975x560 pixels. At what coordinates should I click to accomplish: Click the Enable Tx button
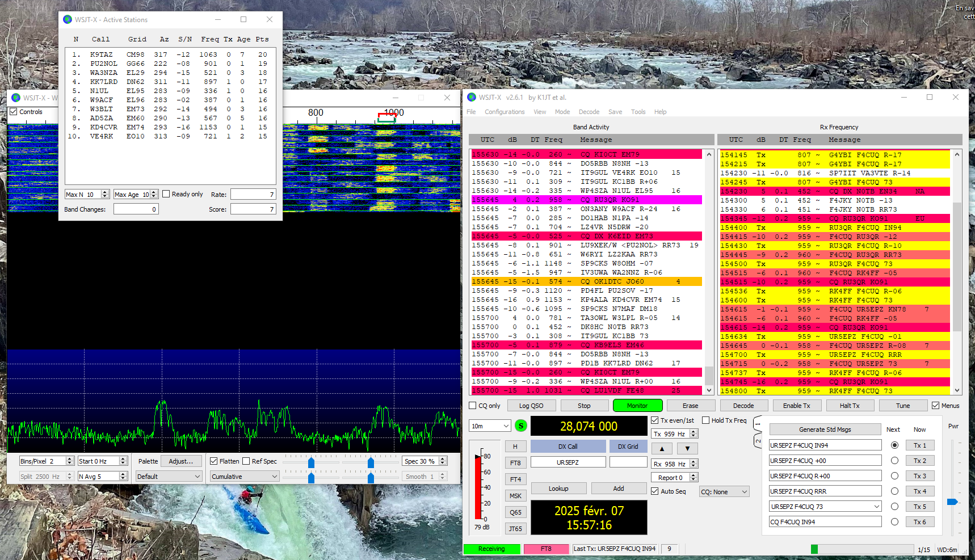click(796, 406)
